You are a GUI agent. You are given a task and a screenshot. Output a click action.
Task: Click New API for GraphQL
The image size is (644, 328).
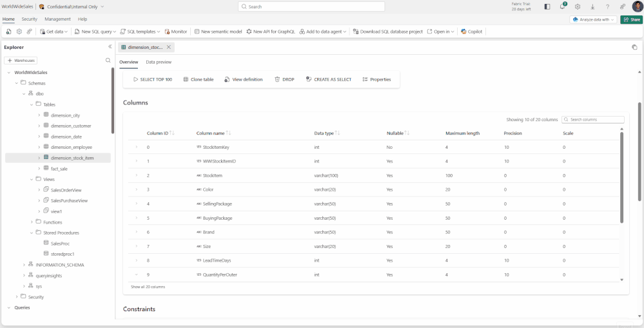tap(271, 32)
